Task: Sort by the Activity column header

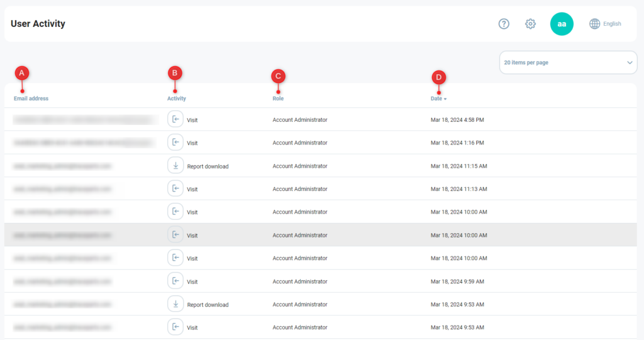Action: coord(177,99)
